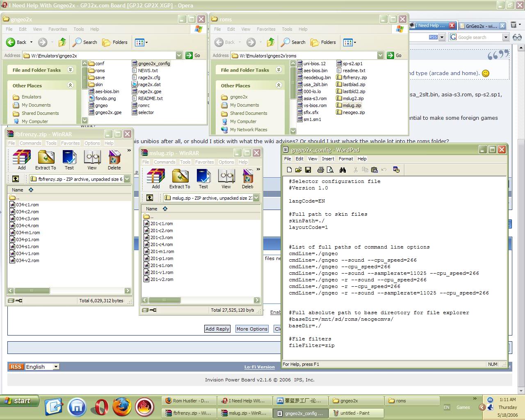Click the Lo-Fi Version link
The width and height of the screenshot is (525, 420).
pyautogui.click(x=260, y=367)
